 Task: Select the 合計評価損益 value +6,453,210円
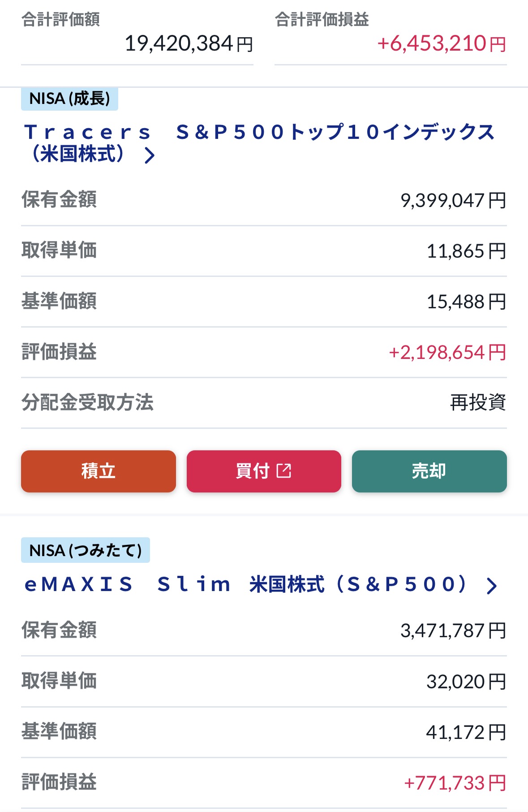pyautogui.click(x=441, y=44)
